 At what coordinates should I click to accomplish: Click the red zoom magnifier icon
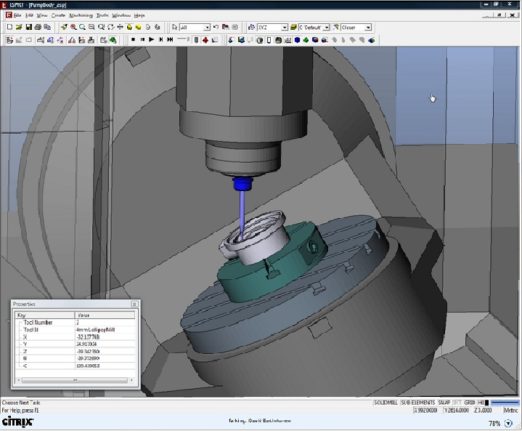coord(73,27)
